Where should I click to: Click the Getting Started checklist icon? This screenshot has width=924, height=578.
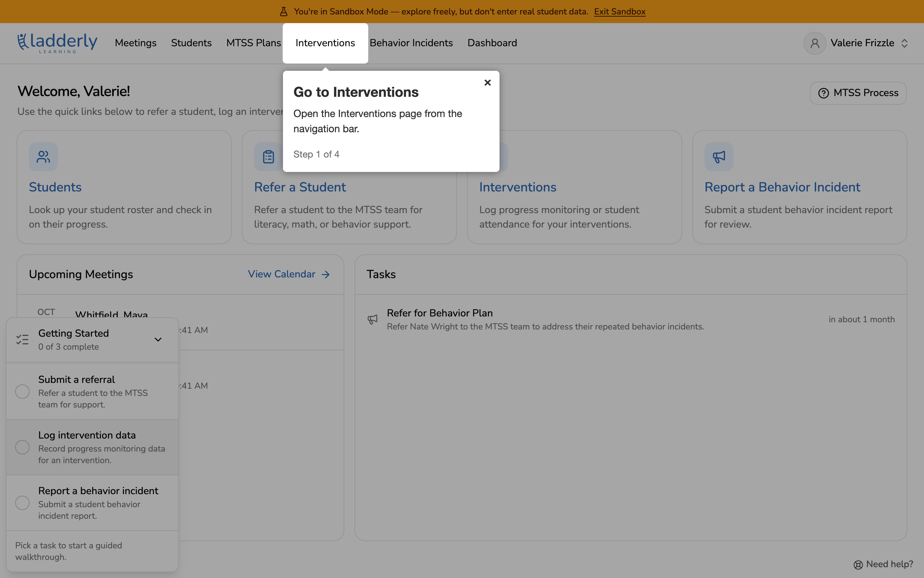[x=23, y=340]
